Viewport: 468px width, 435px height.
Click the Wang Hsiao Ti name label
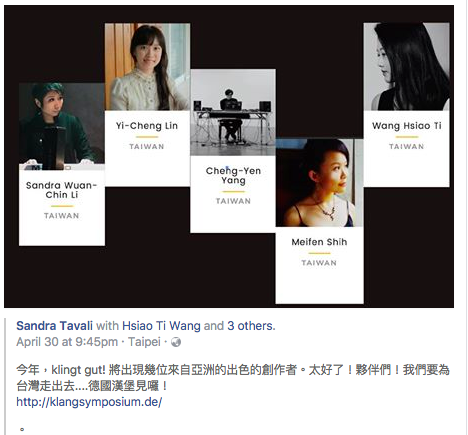coord(407,126)
